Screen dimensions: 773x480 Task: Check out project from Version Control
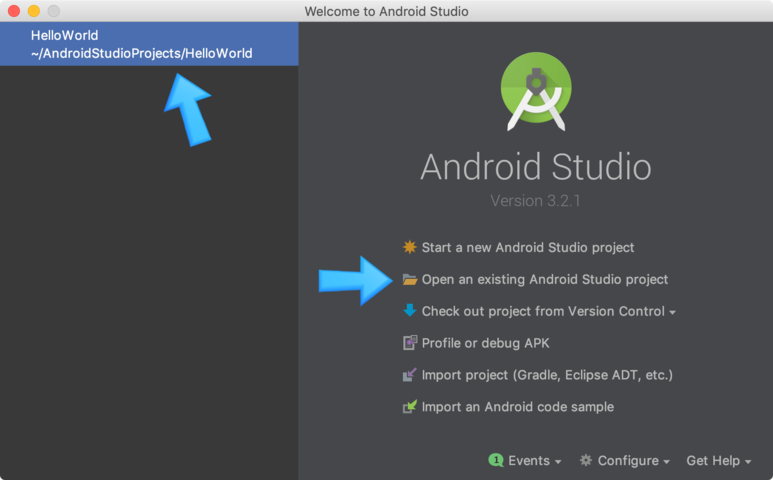pos(543,311)
